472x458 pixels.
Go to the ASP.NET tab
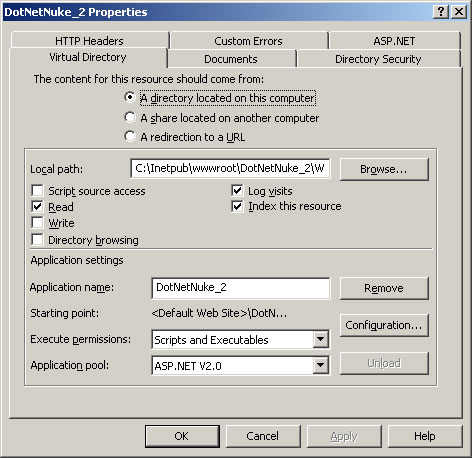[394, 41]
